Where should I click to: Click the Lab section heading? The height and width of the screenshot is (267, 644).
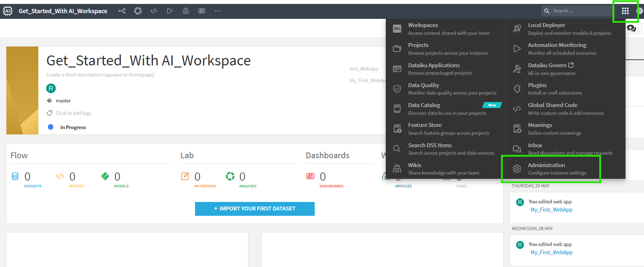(187, 155)
